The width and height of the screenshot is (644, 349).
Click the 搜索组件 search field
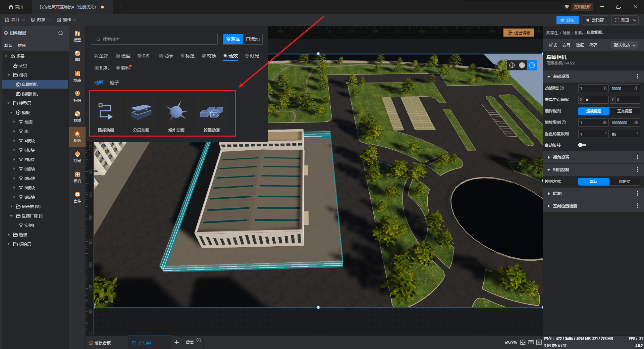[154, 39]
